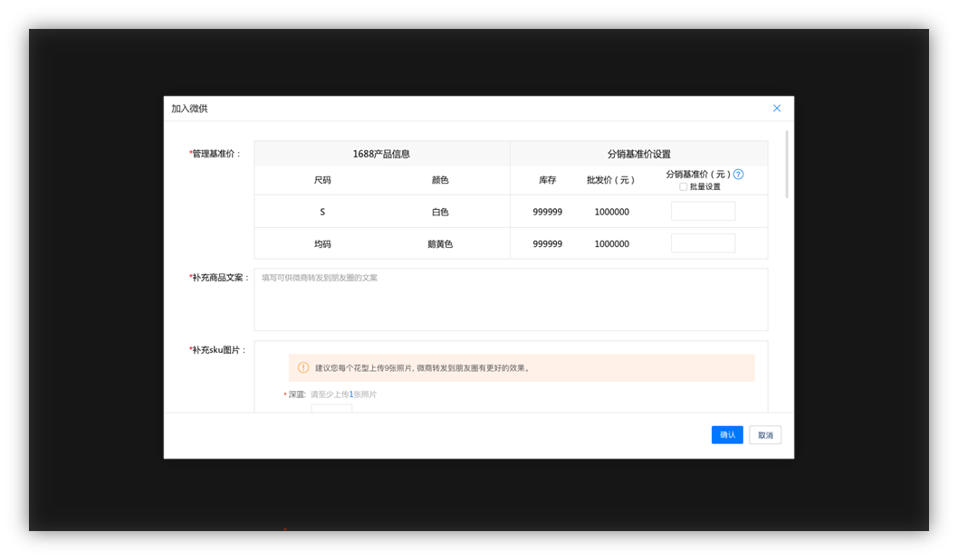
Task: Select the 鹅黄色 color cell
Action: (440, 244)
